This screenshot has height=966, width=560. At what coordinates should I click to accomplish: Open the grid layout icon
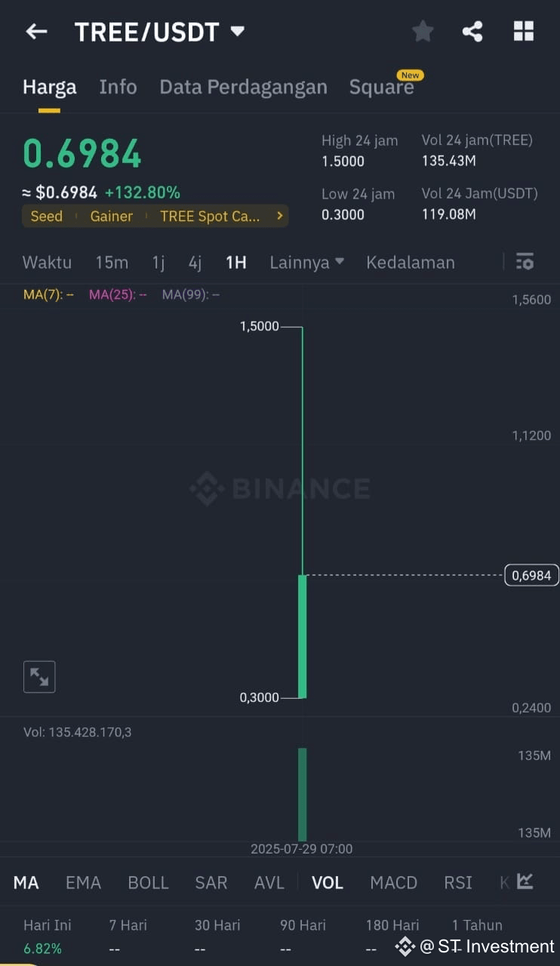(x=523, y=31)
